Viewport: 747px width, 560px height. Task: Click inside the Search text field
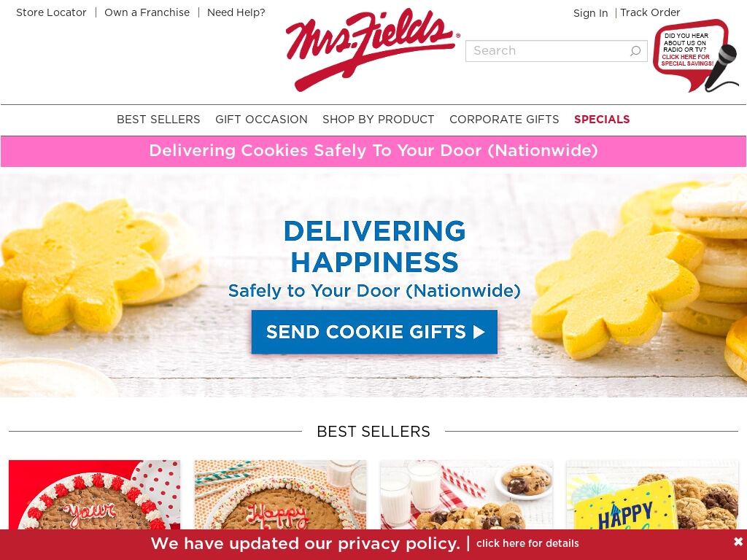pyautogui.click(x=548, y=51)
